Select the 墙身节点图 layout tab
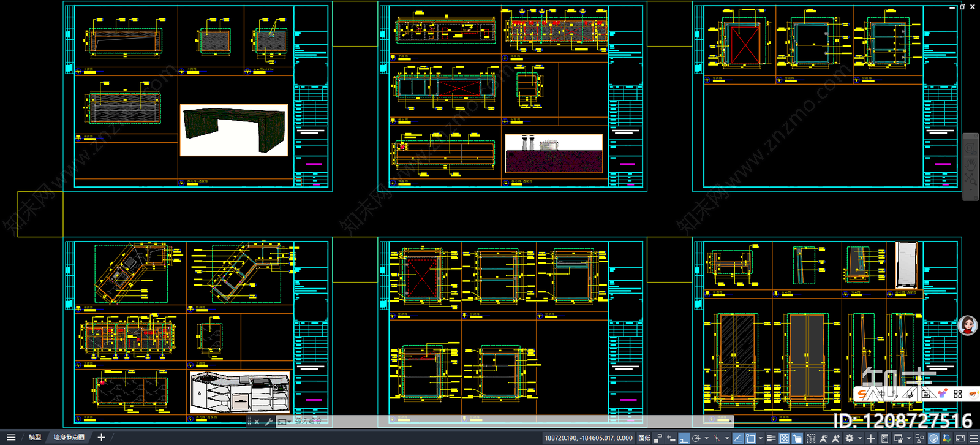Image resolution: width=980 pixels, height=445 pixels. pos(69,438)
